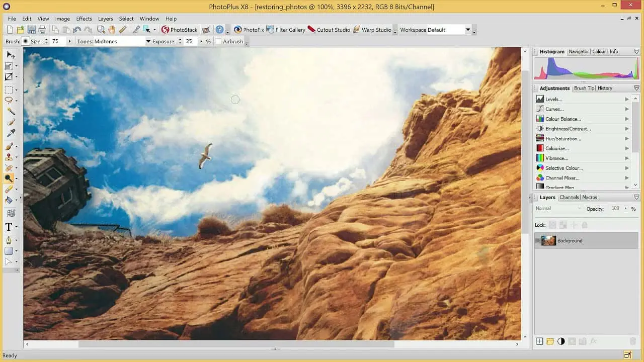Pick the Lasso selection tool

(9, 101)
